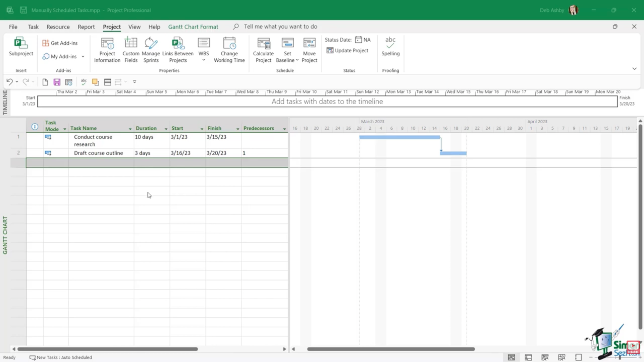Switch to Task Usage view in status bar
644x362 pixels.
[528, 357]
